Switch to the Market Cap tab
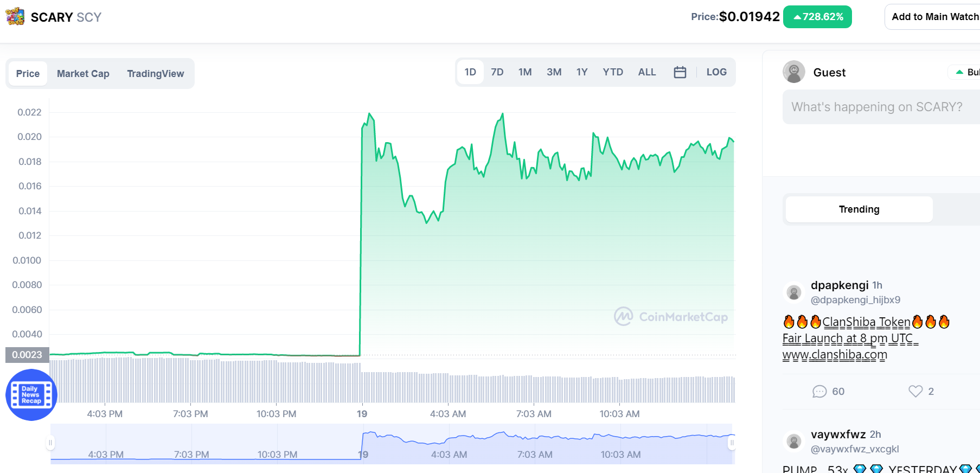The image size is (980, 473). pyautogui.click(x=83, y=74)
